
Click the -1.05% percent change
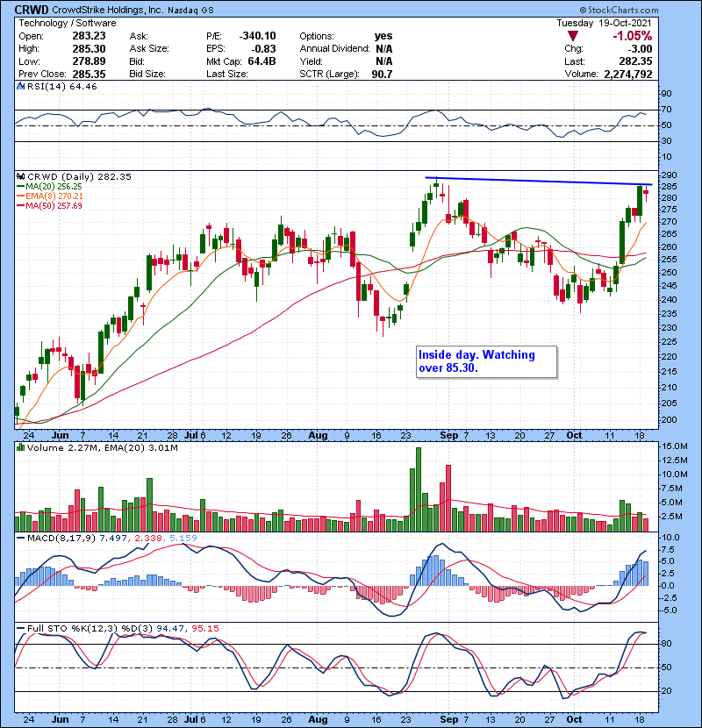[633, 36]
